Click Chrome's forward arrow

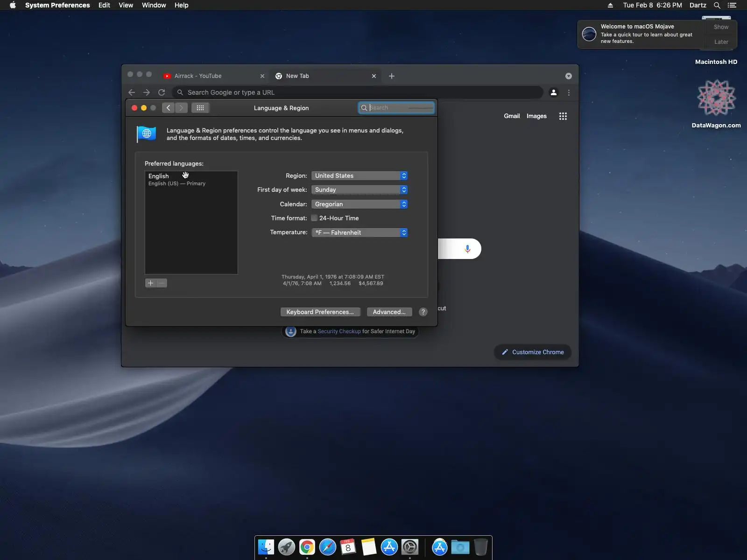[147, 92]
